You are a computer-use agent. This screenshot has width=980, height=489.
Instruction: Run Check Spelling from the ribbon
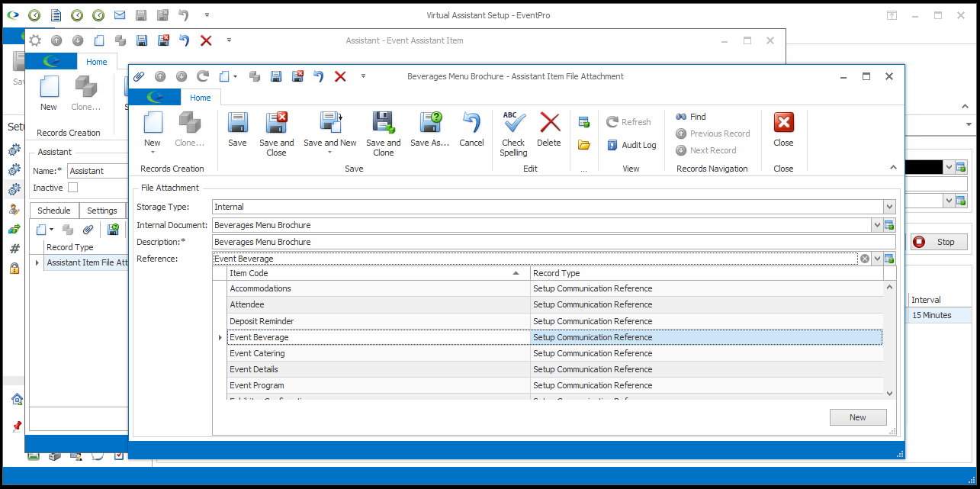[x=513, y=134]
